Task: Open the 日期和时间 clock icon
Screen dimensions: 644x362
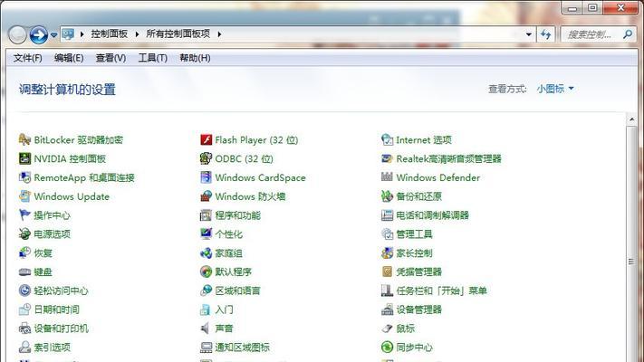Action: coord(24,310)
